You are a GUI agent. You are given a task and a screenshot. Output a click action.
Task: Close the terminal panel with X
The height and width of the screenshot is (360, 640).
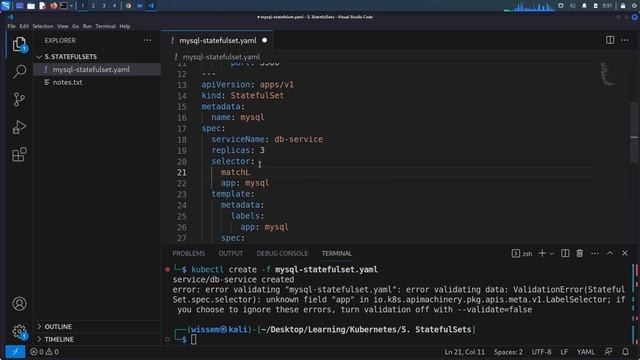point(624,253)
